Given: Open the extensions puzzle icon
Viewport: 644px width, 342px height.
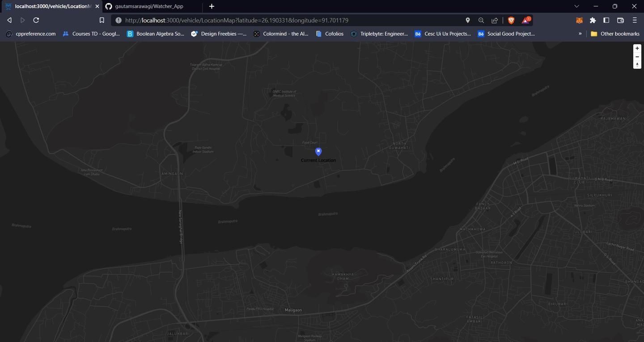Looking at the screenshot, I should pyautogui.click(x=593, y=20).
